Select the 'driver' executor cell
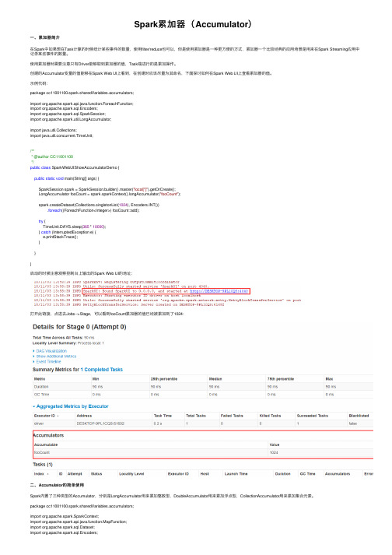The image size is (392, 555). pos(39,423)
